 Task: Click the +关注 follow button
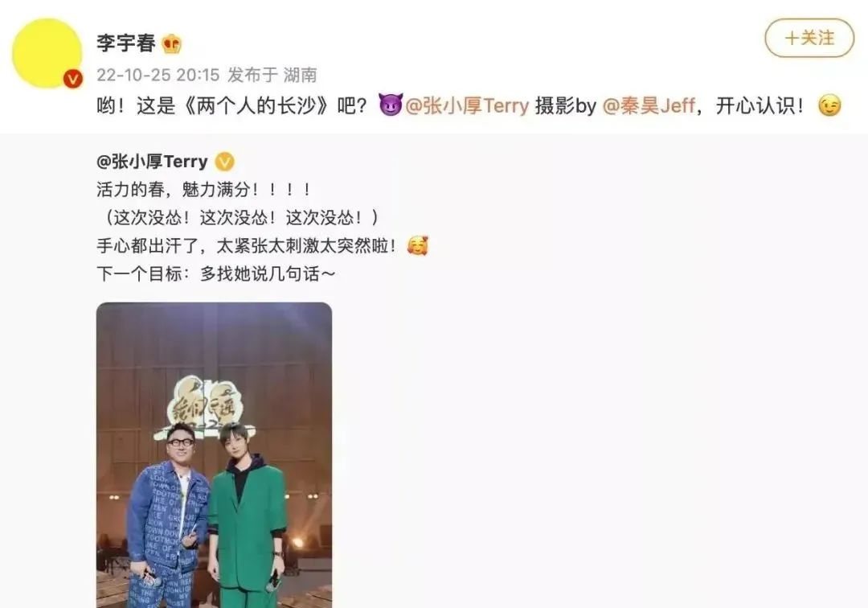(x=809, y=38)
